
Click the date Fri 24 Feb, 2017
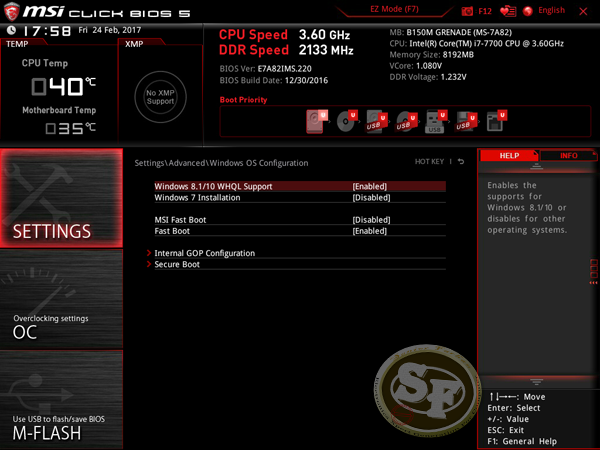[x=110, y=30]
